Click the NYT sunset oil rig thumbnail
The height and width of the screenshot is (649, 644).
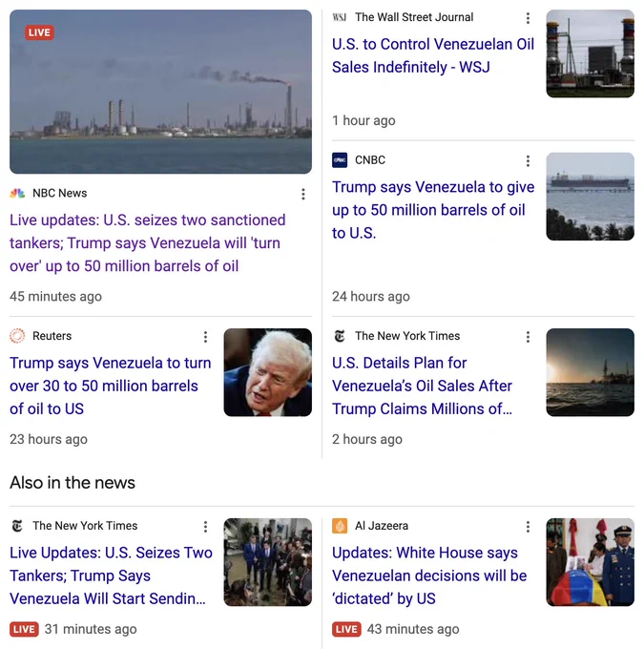pos(591,372)
